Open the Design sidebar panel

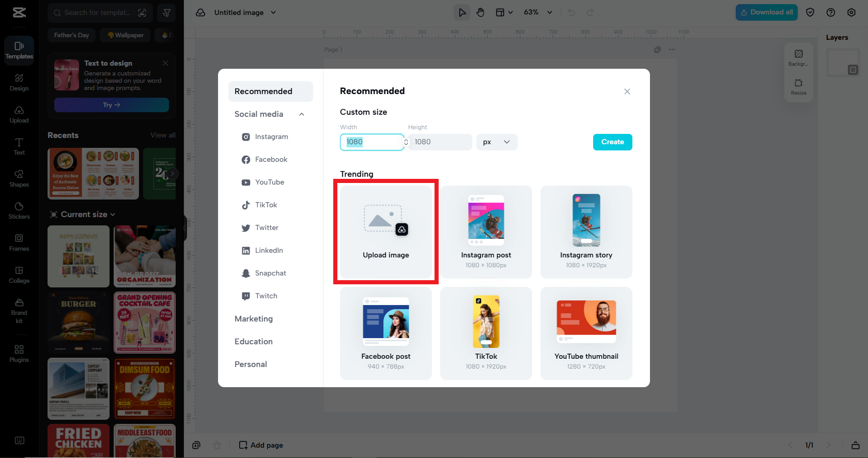pyautogui.click(x=19, y=82)
